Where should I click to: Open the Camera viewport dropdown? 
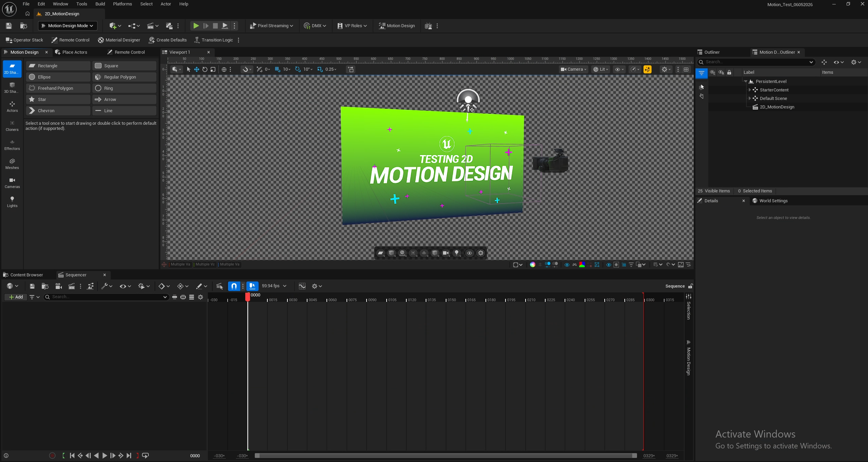point(574,69)
